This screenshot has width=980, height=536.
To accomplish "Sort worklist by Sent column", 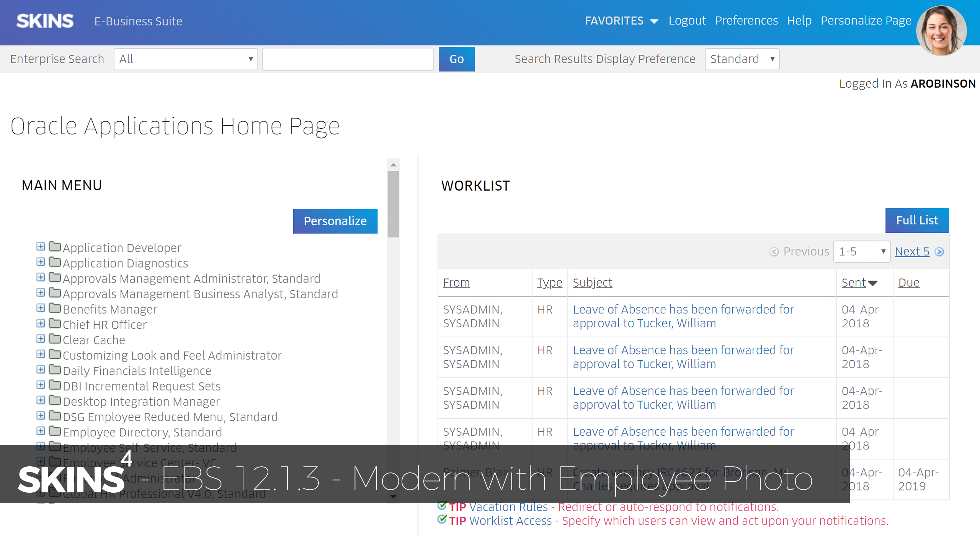I will 854,283.
